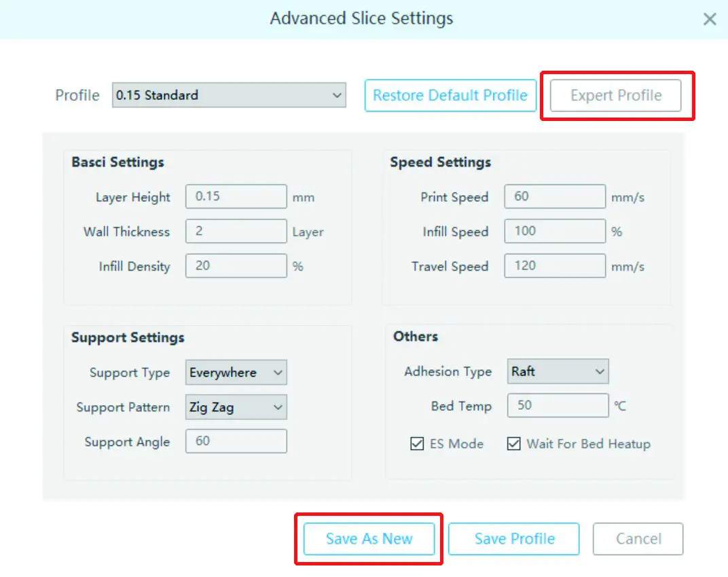Click the Save Profile button
Screen dimensions: 728x577
click(x=513, y=538)
